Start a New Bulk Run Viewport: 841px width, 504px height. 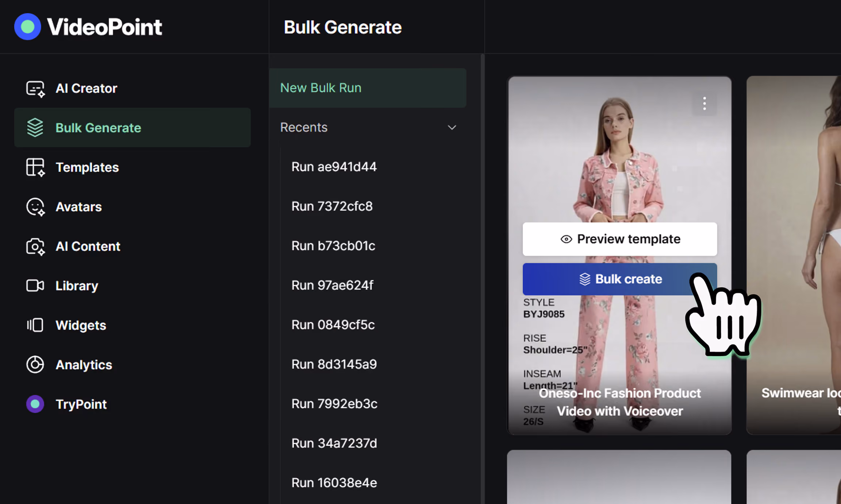[368, 88]
